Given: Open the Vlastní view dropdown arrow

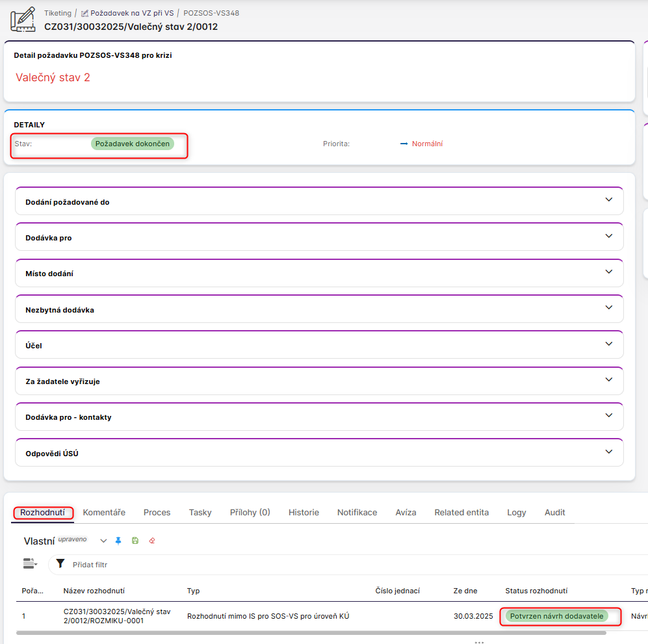Looking at the screenshot, I should click(x=103, y=541).
